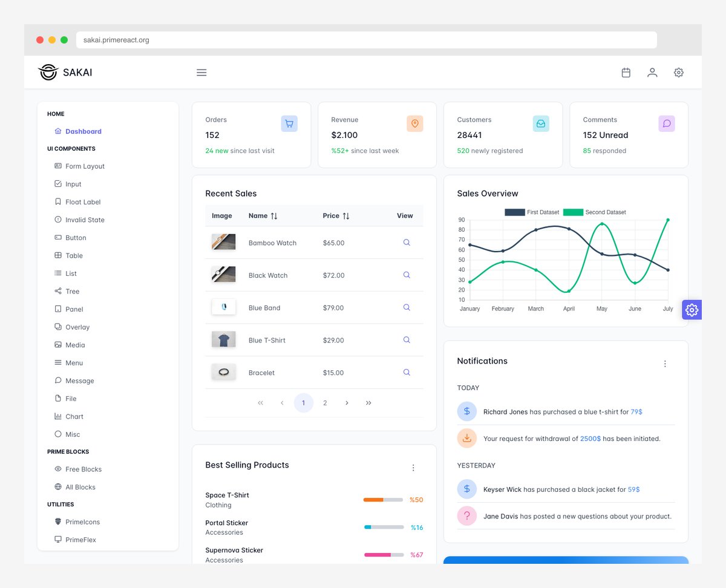Open the Best Selling Products options menu
This screenshot has width=726, height=588.
413,468
